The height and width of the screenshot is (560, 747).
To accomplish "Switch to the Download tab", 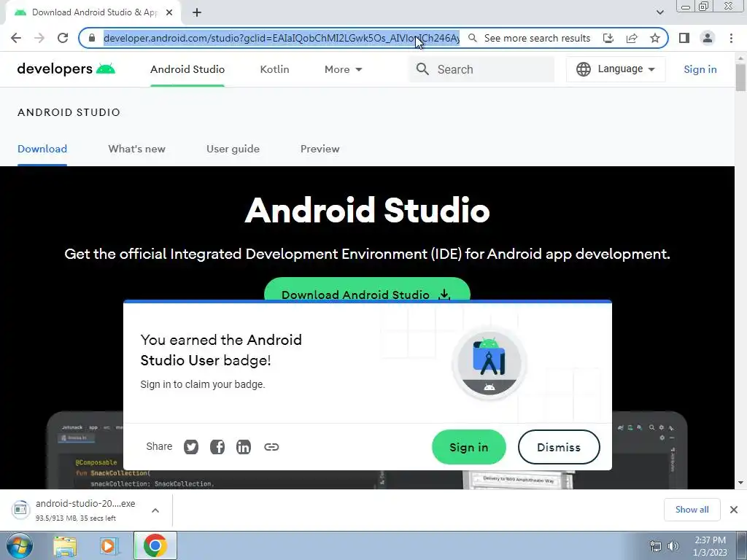I will coord(42,149).
